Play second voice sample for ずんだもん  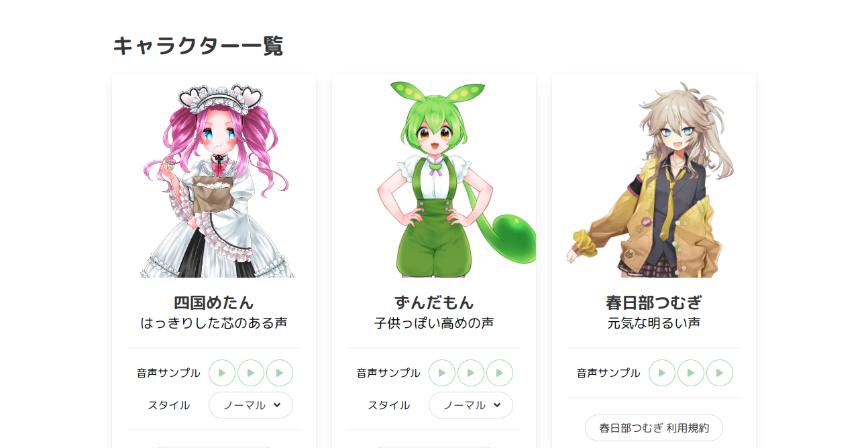471,373
